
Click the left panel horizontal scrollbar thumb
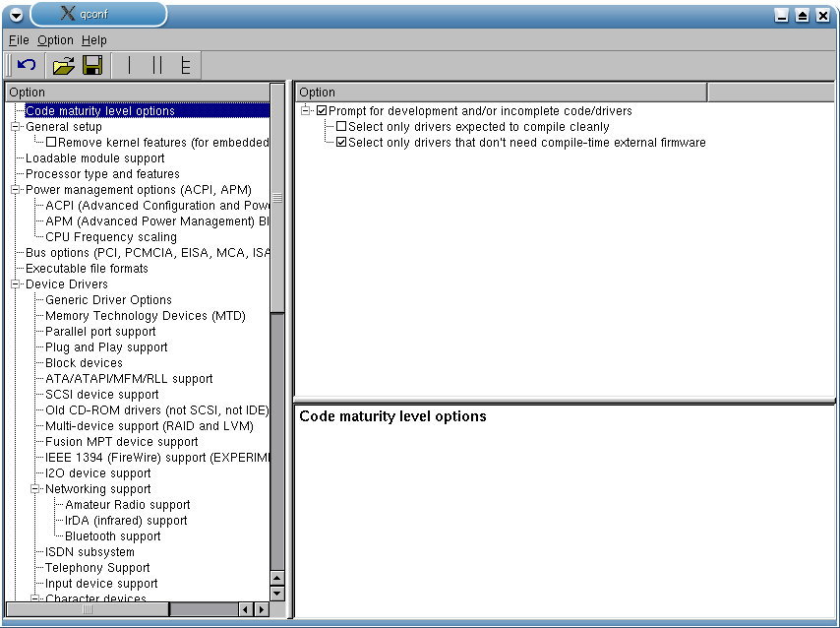(88, 609)
